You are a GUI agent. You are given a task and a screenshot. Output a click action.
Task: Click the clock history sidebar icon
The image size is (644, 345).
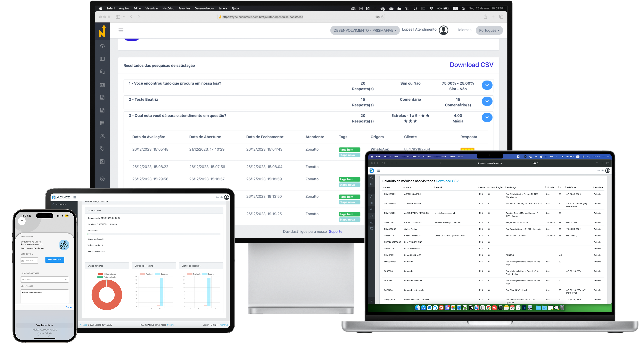coord(102,179)
